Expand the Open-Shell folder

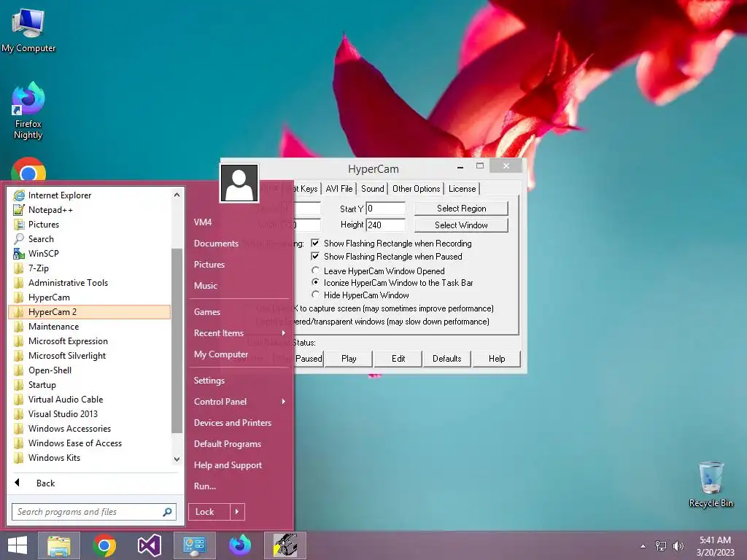coord(90,370)
